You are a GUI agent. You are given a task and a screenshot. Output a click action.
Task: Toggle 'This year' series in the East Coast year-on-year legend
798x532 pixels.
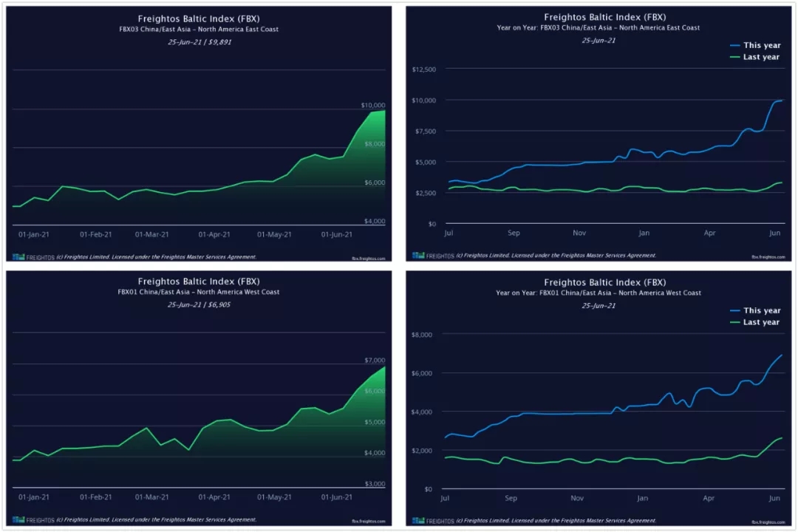(761, 45)
